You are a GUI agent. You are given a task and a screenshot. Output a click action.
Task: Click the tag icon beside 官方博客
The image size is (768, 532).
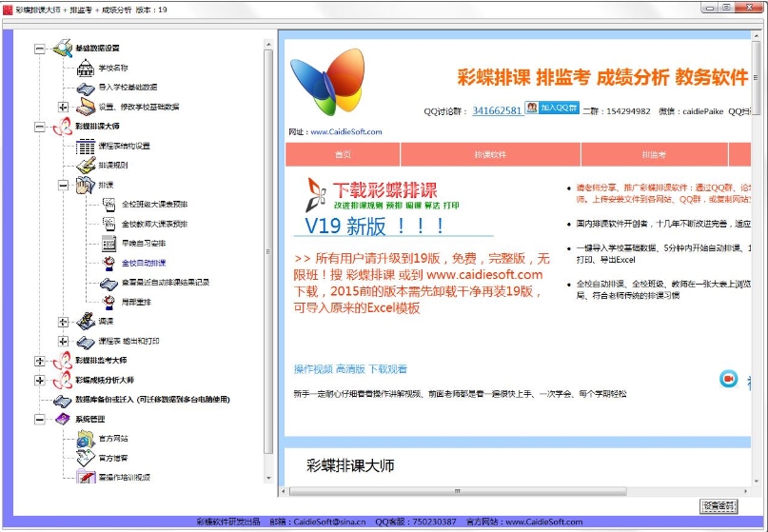(86, 458)
